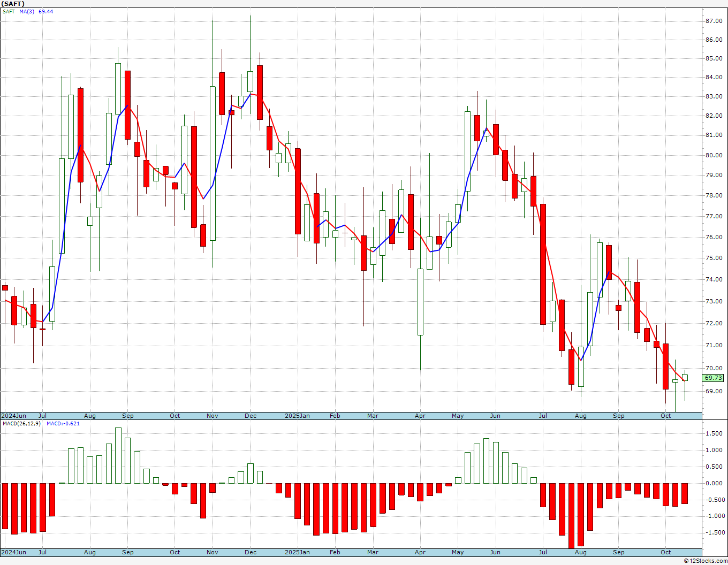The height and width of the screenshot is (565, 728).
Task: Click Dec on the price chart date axis
Action: pos(251,416)
